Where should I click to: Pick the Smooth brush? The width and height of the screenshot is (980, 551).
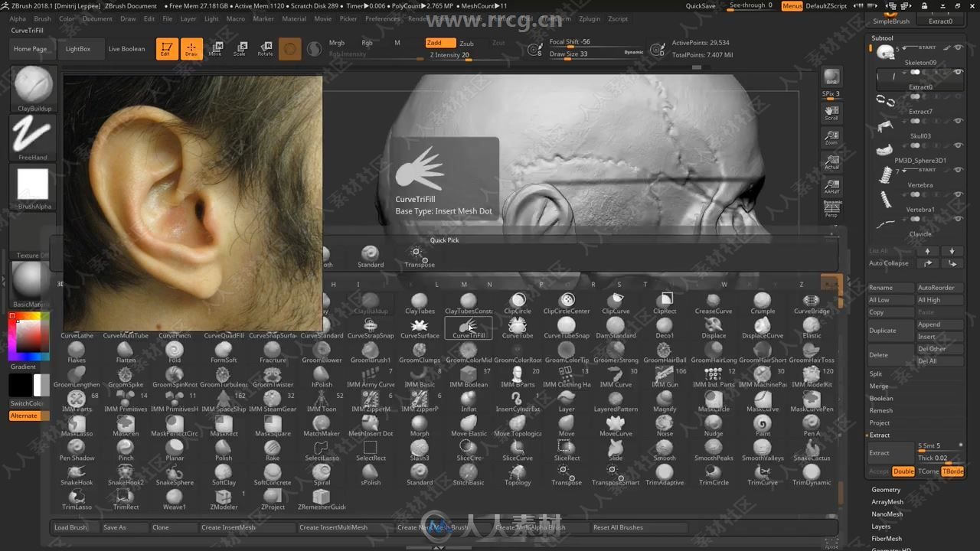(x=665, y=450)
